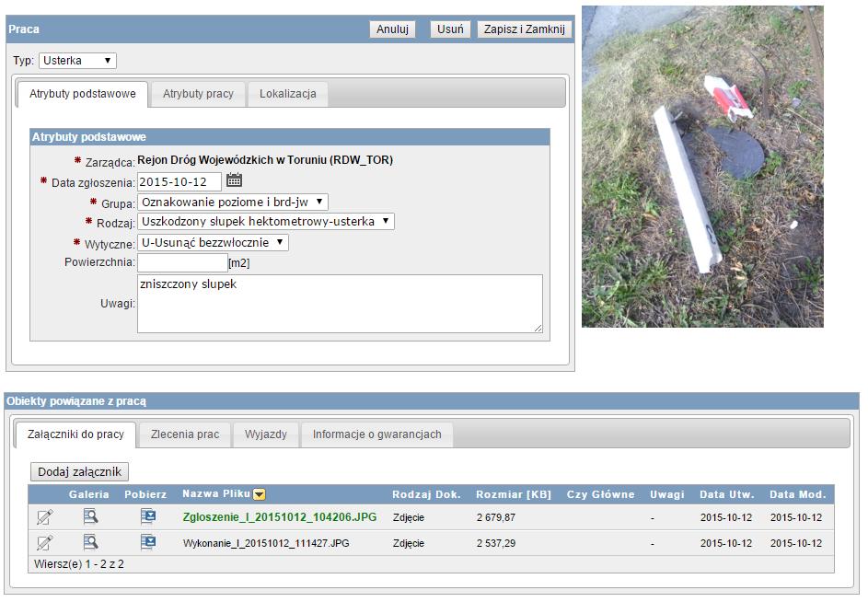Sort by the Rozmiar [KB] column header
868x602 pixels.
pyautogui.click(x=514, y=494)
